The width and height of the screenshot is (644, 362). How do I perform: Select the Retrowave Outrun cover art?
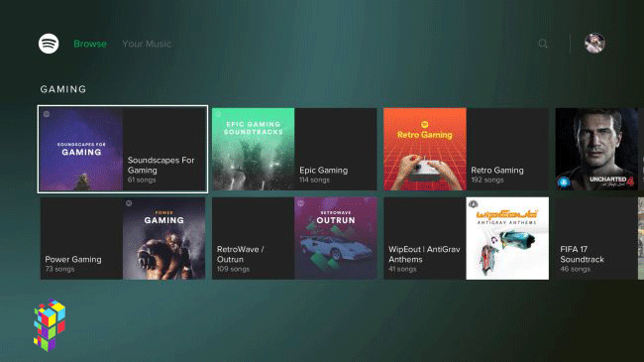click(x=336, y=239)
